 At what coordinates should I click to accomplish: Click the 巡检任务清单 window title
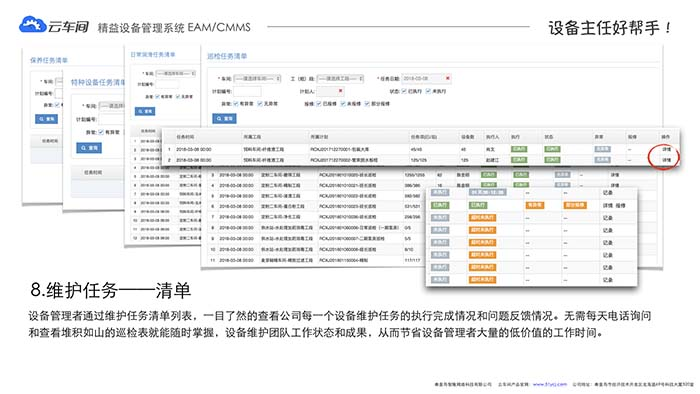tap(227, 56)
